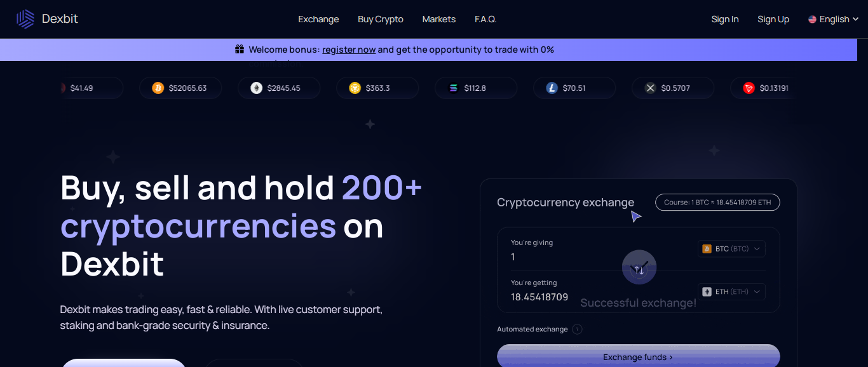Click the gift icon in the welcome banner
This screenshot has width=868, height=367.
pos(240,49)
